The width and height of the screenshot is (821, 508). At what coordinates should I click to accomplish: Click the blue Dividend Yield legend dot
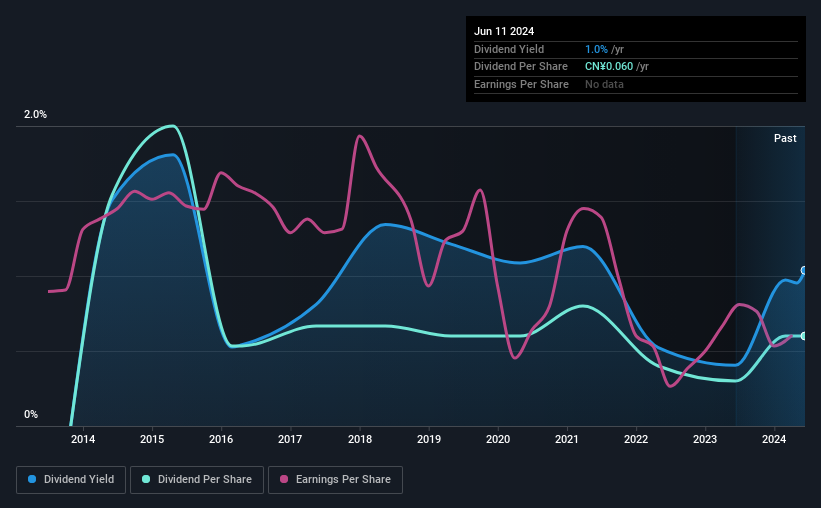32,479
